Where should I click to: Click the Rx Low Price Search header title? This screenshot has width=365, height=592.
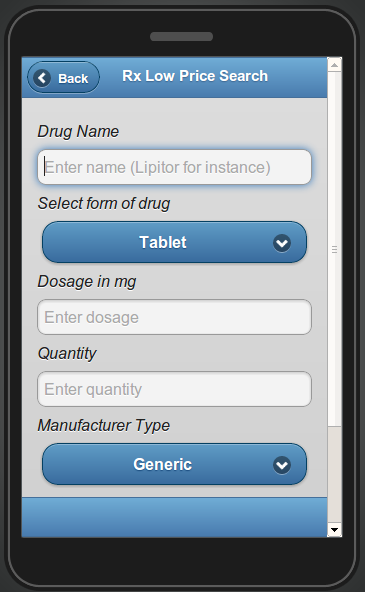(x=195, y=76)
